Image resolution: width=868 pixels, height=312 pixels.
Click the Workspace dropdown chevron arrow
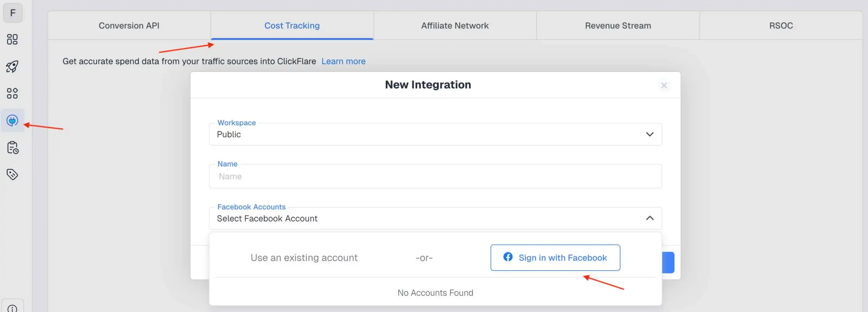coord(650,134)
